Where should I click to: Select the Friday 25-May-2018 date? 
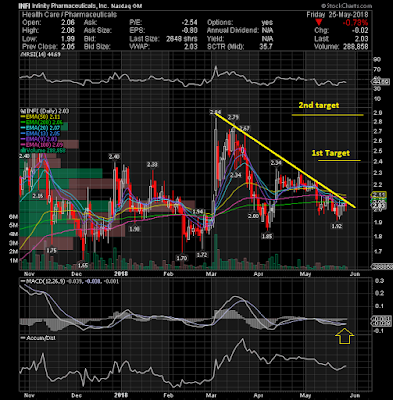coord(337,14)
